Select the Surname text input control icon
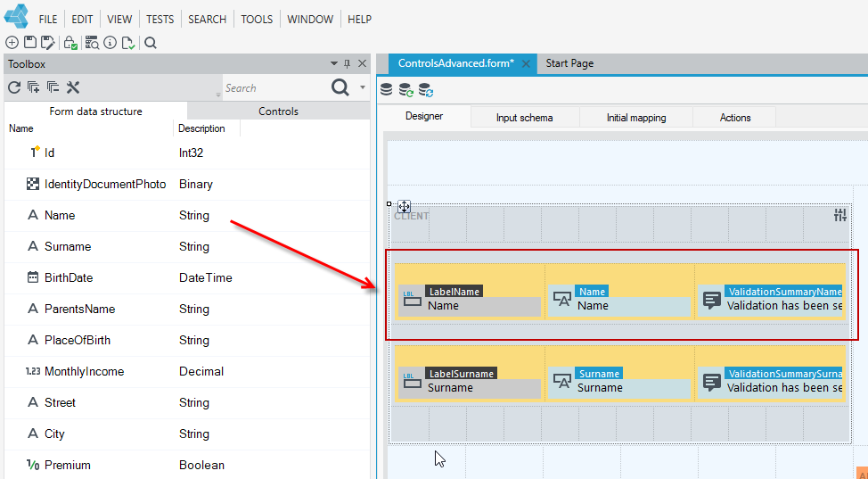The width and height of the screenshot is (868, 479). [x=562, y=382]
